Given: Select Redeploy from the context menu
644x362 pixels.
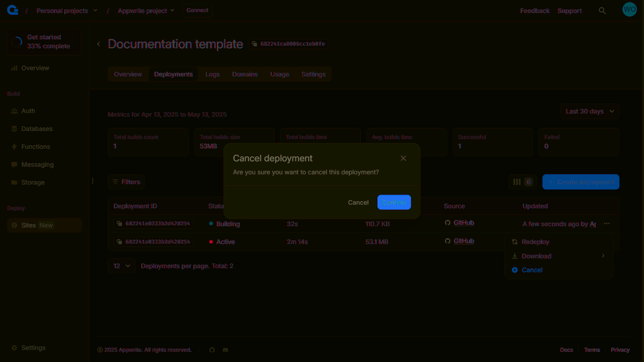Looking at the screenshot, I should pyautogui.click(x=535, y=242).
